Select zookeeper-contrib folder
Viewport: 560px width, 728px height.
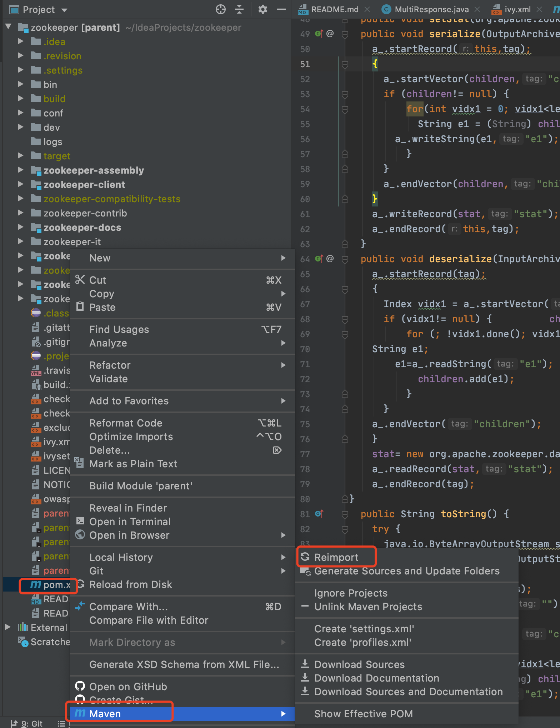pyautogui.click(x=85, y=213)
